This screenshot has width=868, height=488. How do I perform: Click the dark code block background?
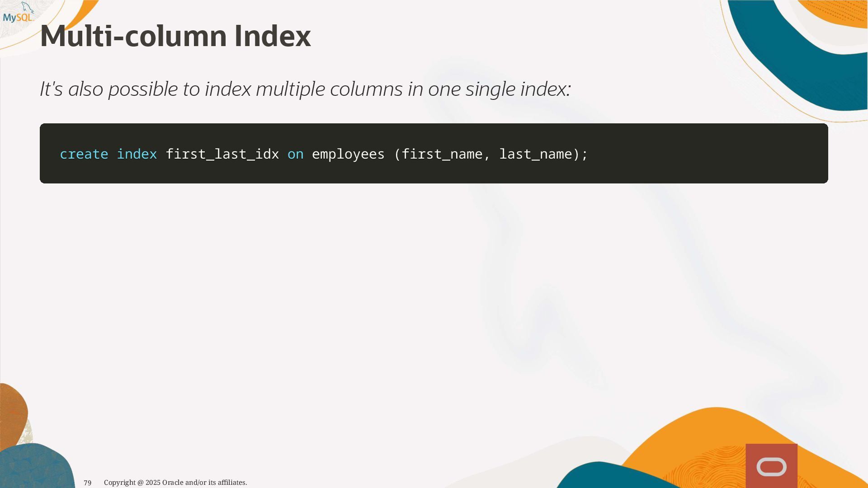point(705,154)
